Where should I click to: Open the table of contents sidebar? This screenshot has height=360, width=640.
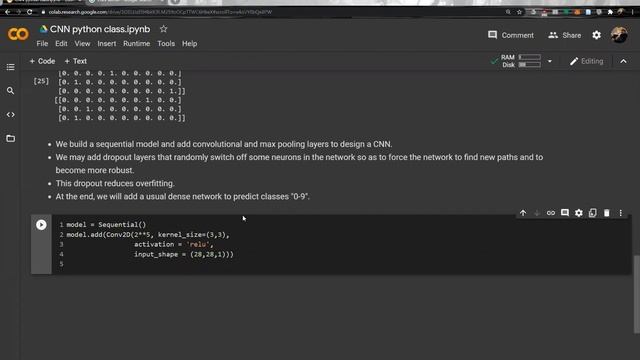pyautogui.click(x=11, y=67)
